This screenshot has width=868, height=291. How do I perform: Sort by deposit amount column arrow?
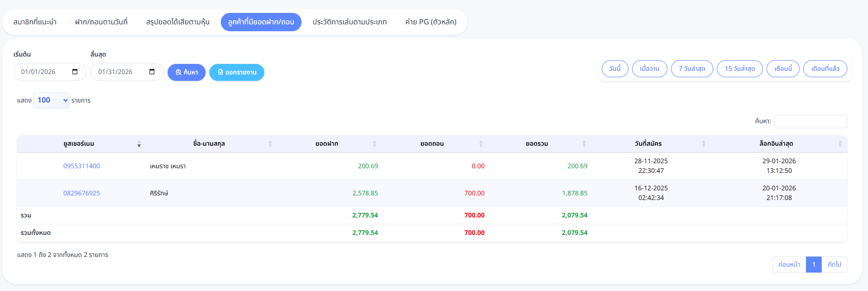(x=374, y=144)
